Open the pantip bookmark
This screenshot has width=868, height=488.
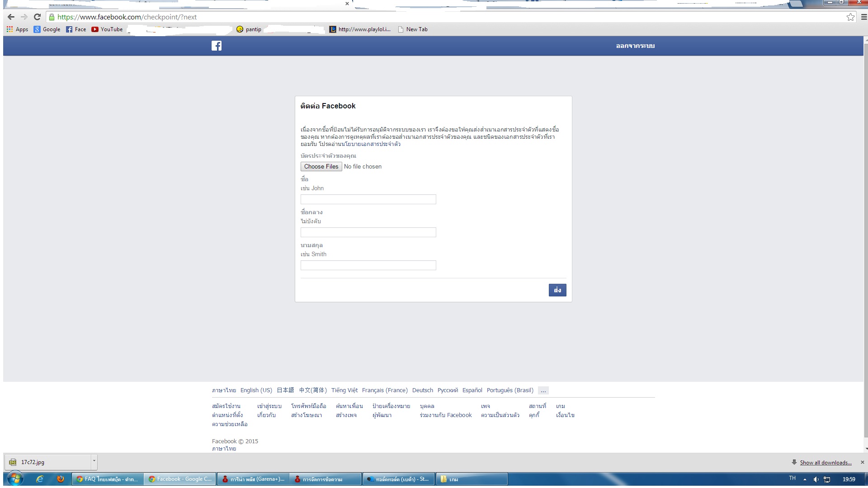coord(249,29)
